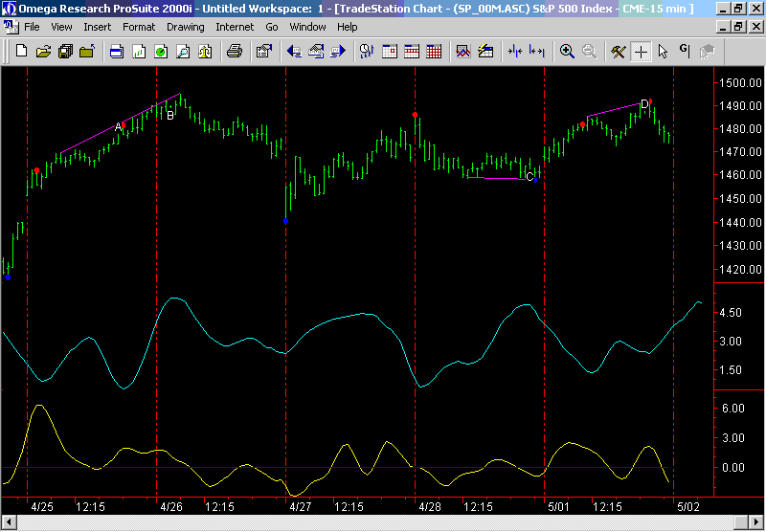This screenshot has height=532, width=766.
Task: Compress bar spacing with inward arrows icon
Action: pos(515,51)
